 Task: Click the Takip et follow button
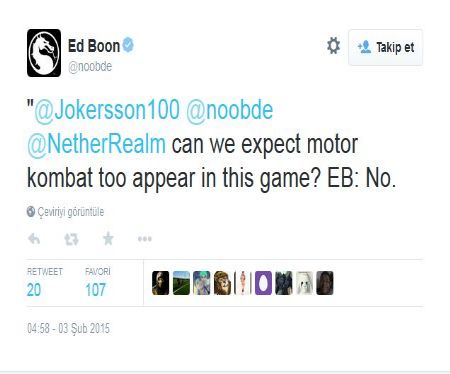coord(385,47)
